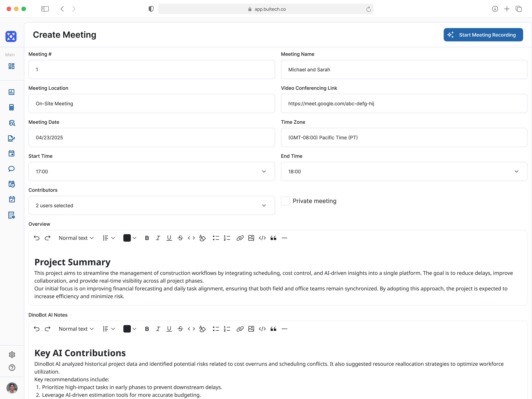
Task: Click undo in the Overview editor toolbar
Action: [37, 238]
